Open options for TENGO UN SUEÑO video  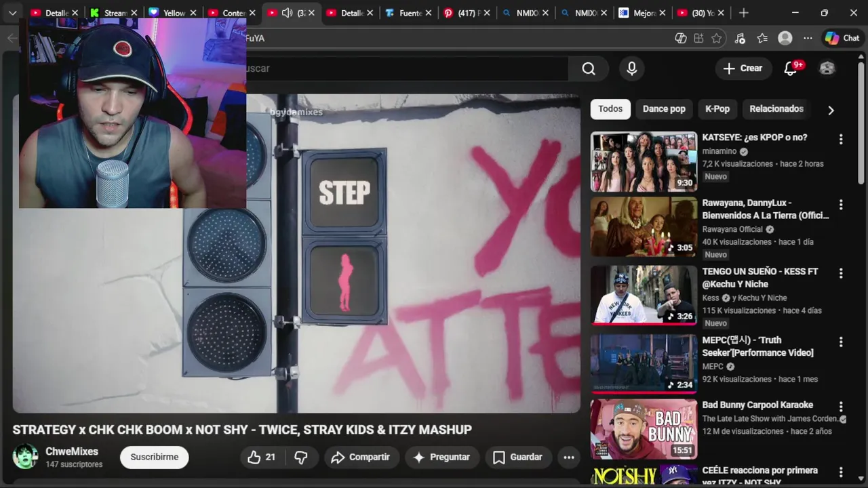(841, 273)
